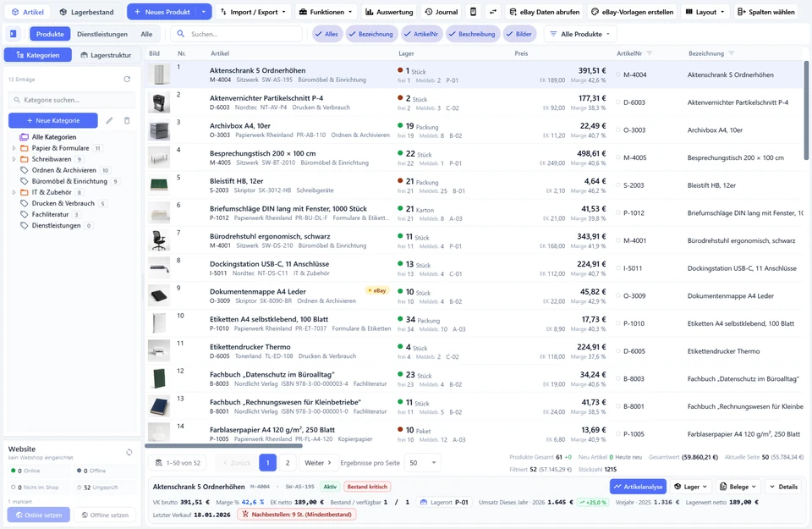Click the pencil icon to edit category

click(x=109, y=121)
